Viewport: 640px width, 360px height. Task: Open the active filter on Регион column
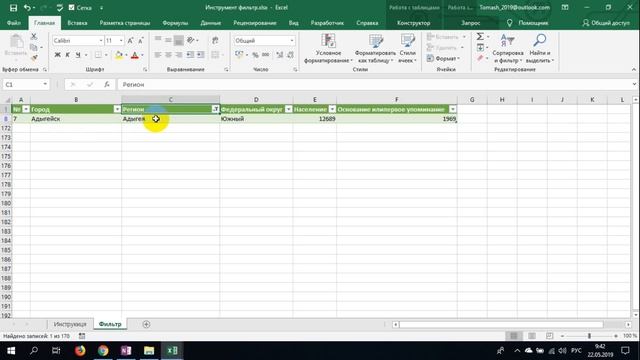(215, 109)
